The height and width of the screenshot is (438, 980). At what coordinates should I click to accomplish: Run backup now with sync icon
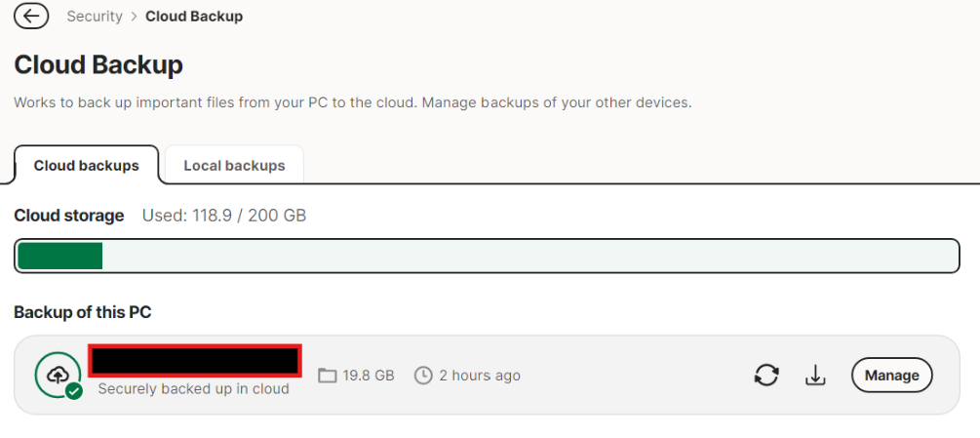(x=766, y=375)
